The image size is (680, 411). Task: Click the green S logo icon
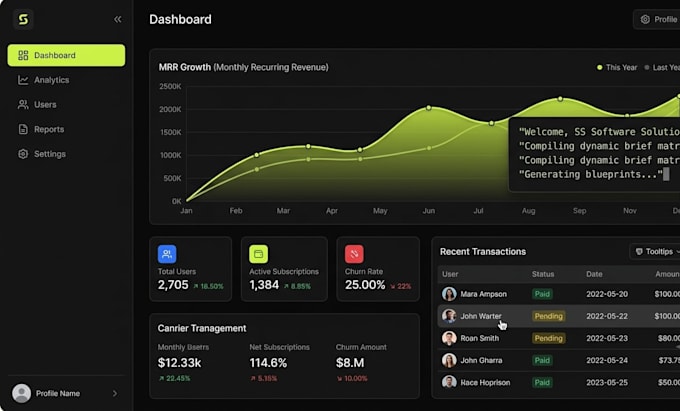tap(23, 20)
